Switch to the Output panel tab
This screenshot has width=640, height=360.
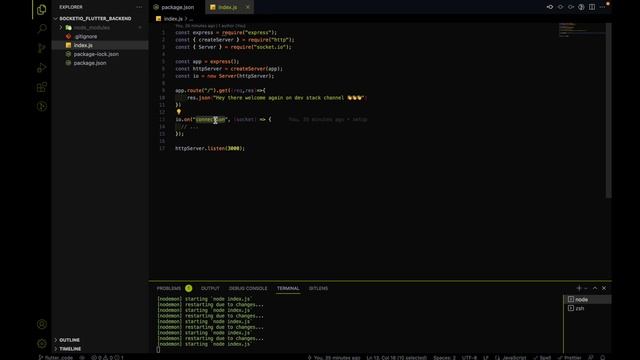[210, 288]
